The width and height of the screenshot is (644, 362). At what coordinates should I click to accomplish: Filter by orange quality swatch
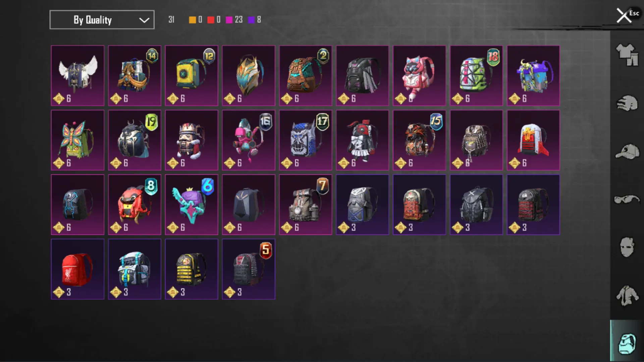click(193, 20)
